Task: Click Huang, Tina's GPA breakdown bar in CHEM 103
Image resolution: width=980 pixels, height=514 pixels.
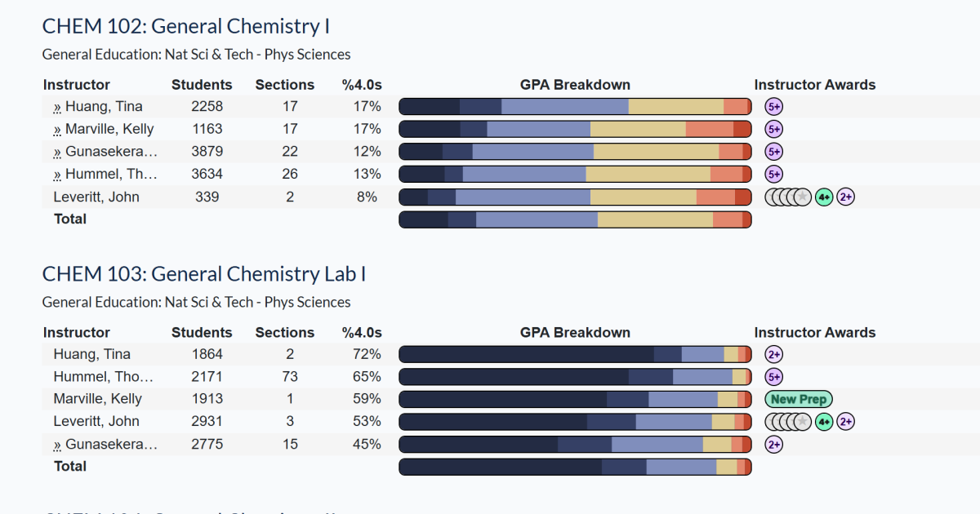Action: pyautogui.click(x=575, y=354)
